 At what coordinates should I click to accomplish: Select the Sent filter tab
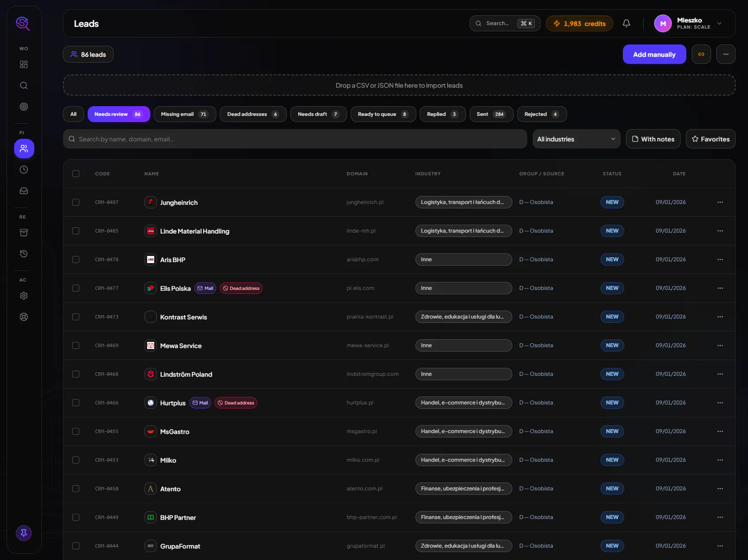(492, 114)
